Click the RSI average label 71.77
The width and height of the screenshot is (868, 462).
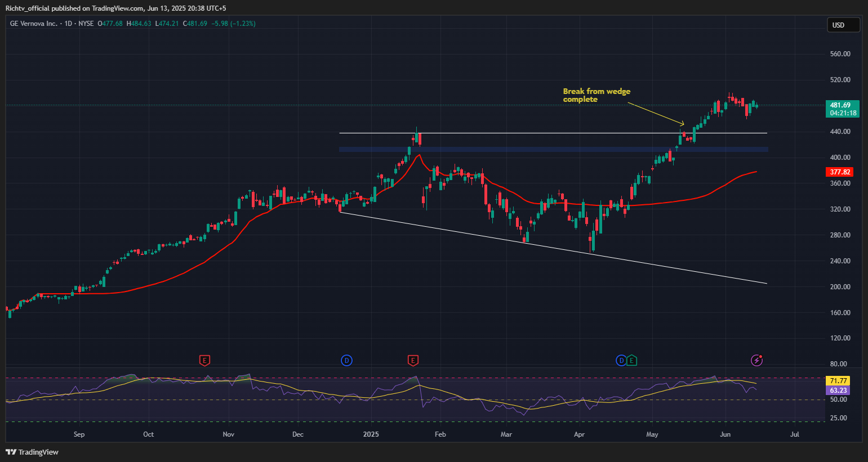click(x=838, y=381)
